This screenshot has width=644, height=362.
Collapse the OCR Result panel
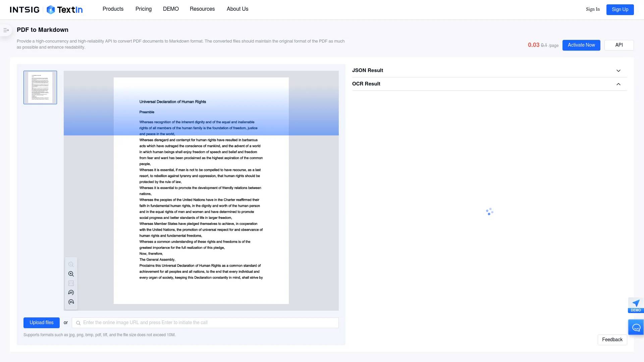(619, 84)
